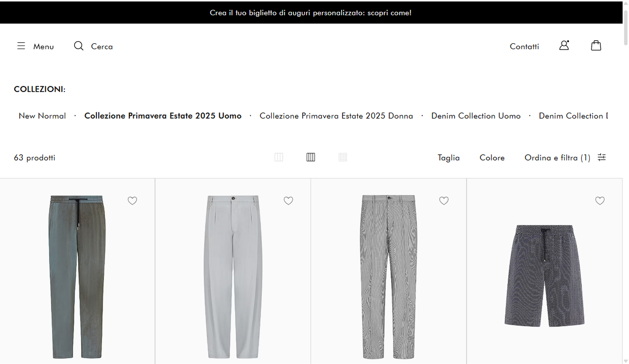
Task: Select the Denim Collection Uomo collection
Action: point(476,115)
